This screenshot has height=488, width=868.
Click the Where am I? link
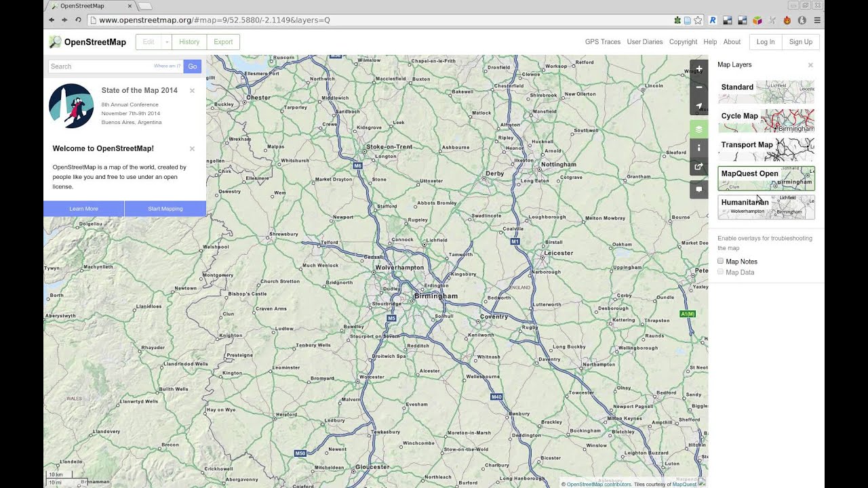coord(167,66)
